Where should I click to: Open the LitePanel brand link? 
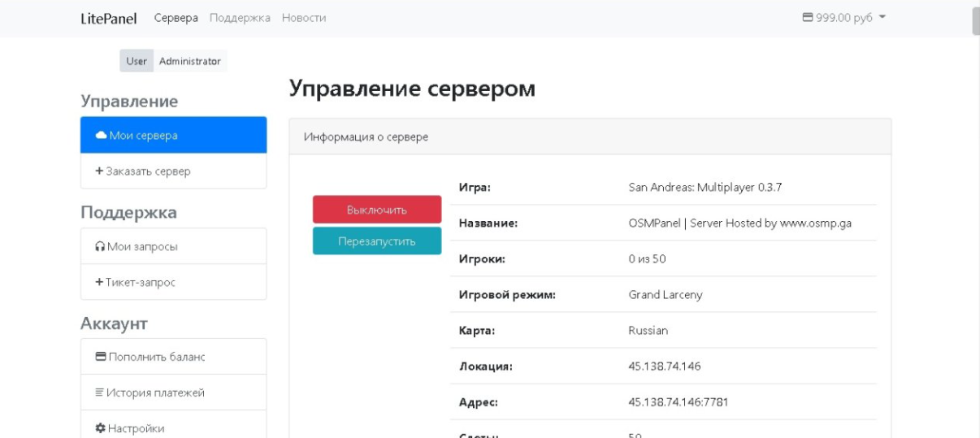tap(109, 18)
